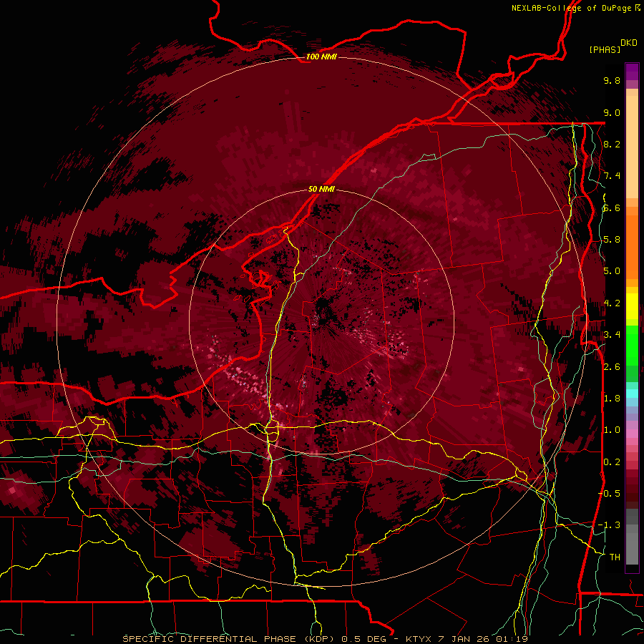
Task: Click the 6.6 scale value
Action: [x=612, y=208]
